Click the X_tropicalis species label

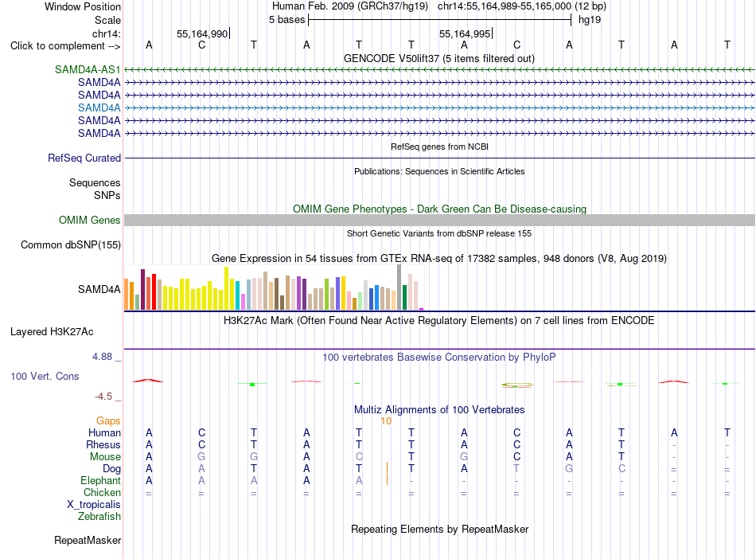pyautogui.click(x=94, y=505)
